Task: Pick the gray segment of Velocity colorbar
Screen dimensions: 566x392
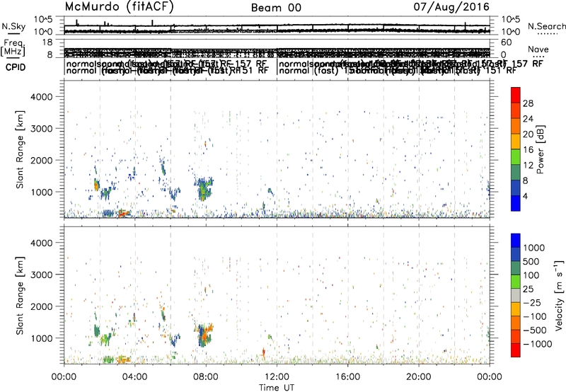Action: (x=516, y=295)
